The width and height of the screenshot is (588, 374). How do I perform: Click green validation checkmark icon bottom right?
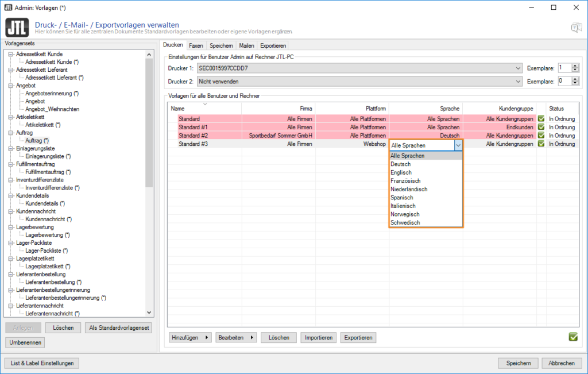(x=572, y=337)
